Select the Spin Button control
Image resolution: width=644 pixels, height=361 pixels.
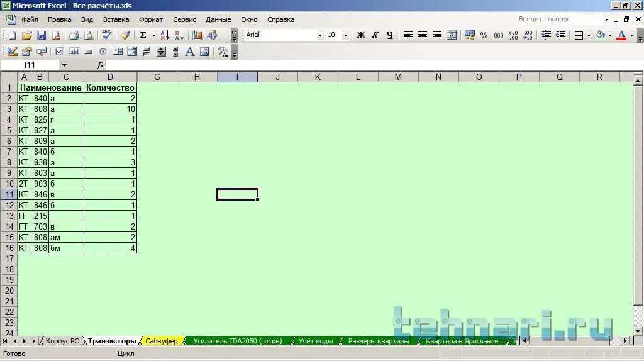coord(162,52)
